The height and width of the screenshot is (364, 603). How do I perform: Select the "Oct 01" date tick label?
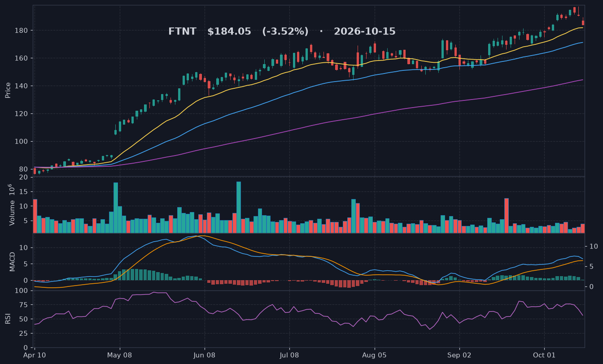(x=544, y=355)
